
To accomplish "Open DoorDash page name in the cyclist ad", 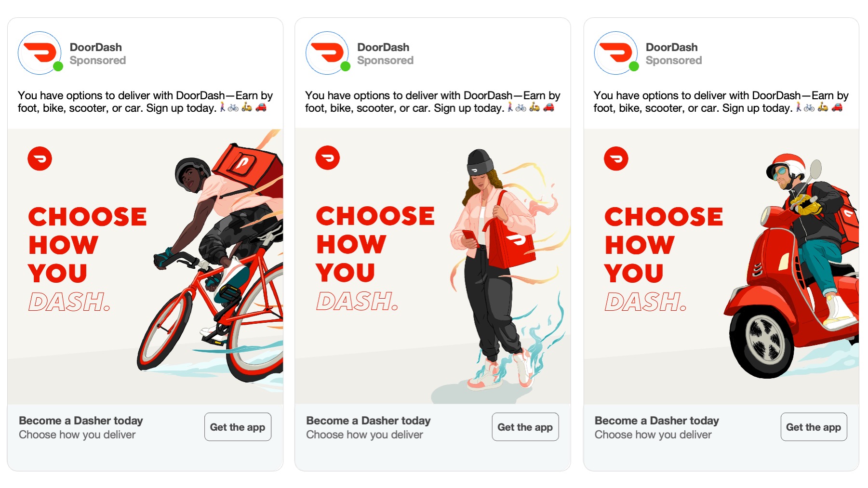I will click(x=95, y=47).
